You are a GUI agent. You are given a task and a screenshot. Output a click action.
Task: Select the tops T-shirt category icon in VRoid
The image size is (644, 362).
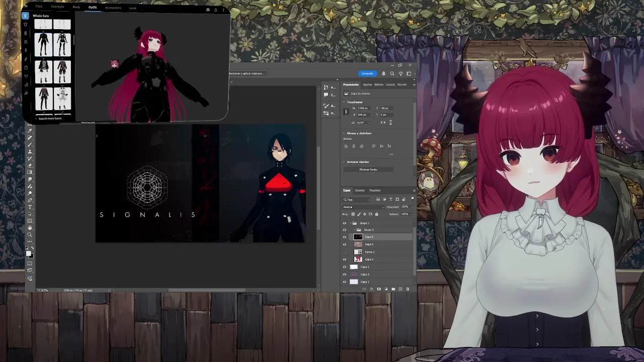25,24
